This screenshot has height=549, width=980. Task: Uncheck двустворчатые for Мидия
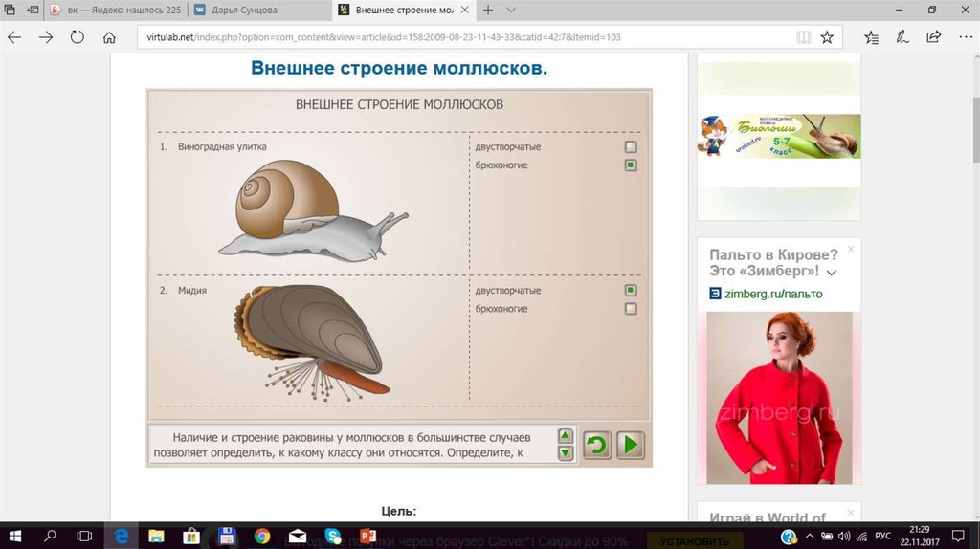(x=631, y=290)
